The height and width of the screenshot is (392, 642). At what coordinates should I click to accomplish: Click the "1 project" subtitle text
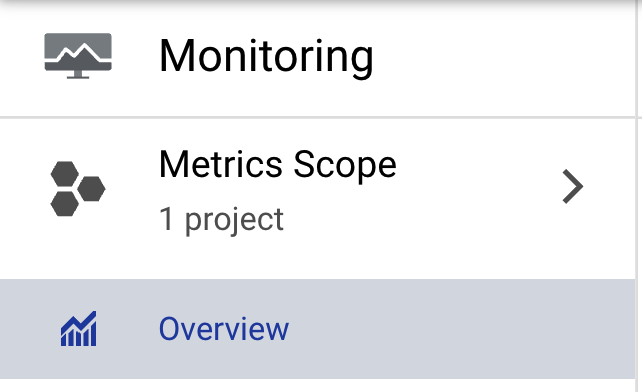click(221, 220)
